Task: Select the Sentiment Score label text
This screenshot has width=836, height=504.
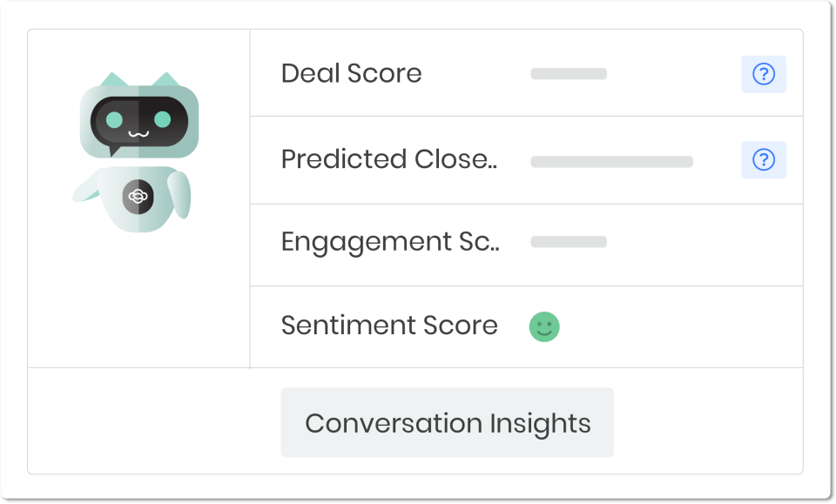Action: coord(389,326)
